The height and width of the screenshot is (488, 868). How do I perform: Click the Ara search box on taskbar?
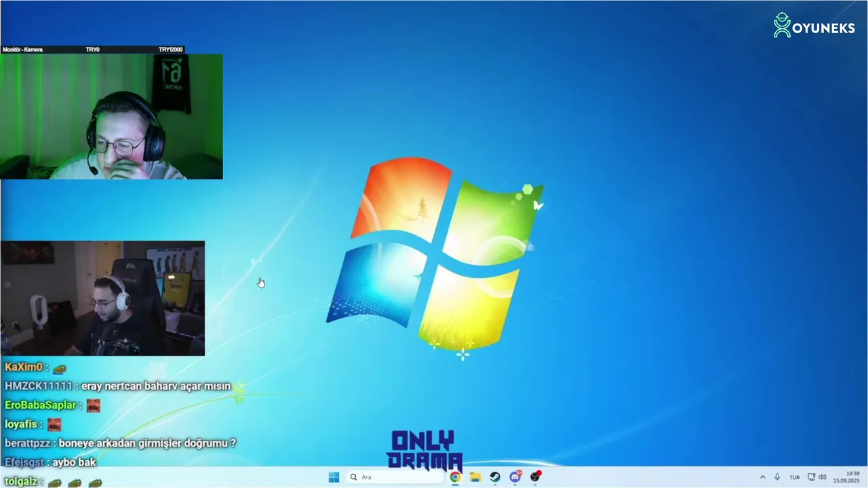[x=395, y=477]
